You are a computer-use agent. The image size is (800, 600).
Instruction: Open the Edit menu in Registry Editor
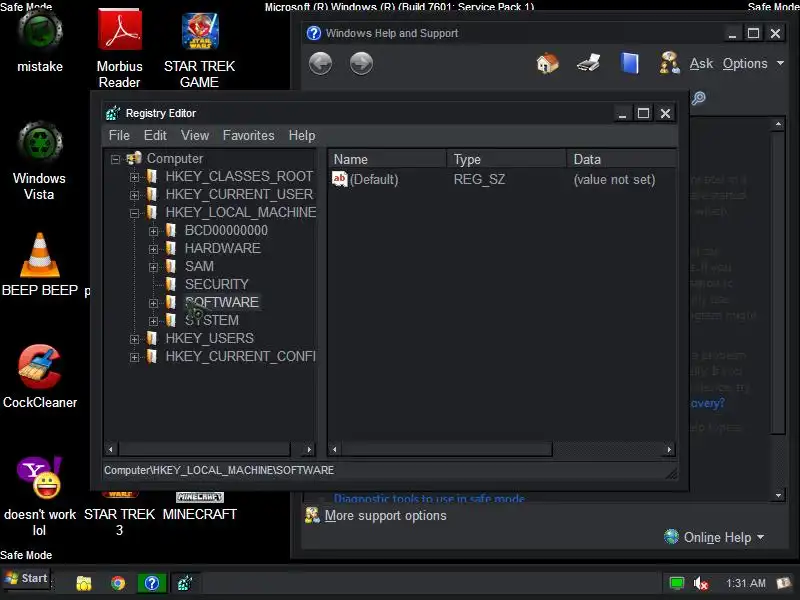(x=155, y=135)
